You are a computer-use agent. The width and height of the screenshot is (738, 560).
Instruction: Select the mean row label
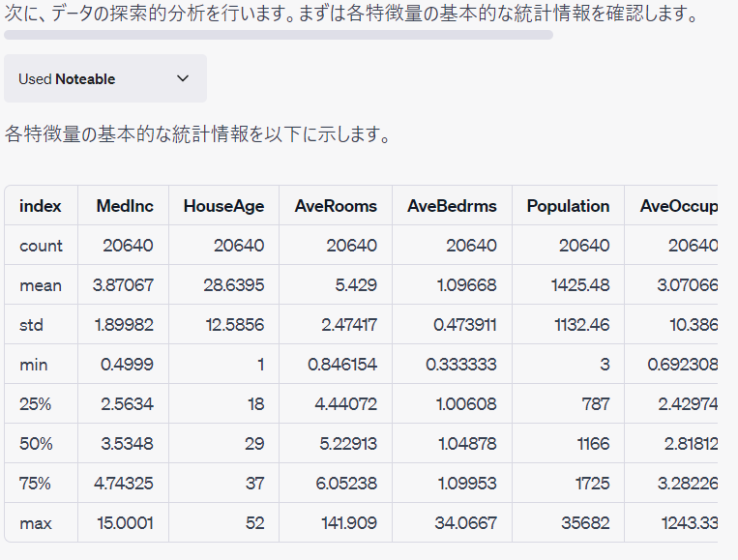click(41, 285)
